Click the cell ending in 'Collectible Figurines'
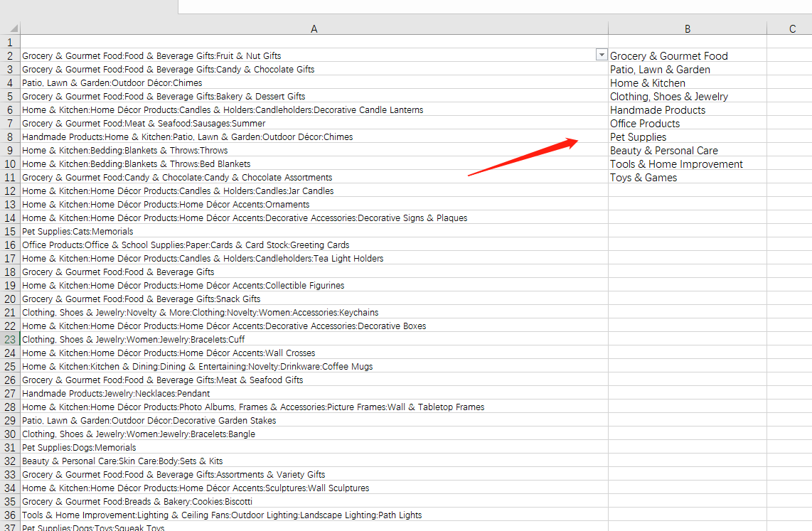This screenshot has height=531, width=812. click(x=314, y=284)
